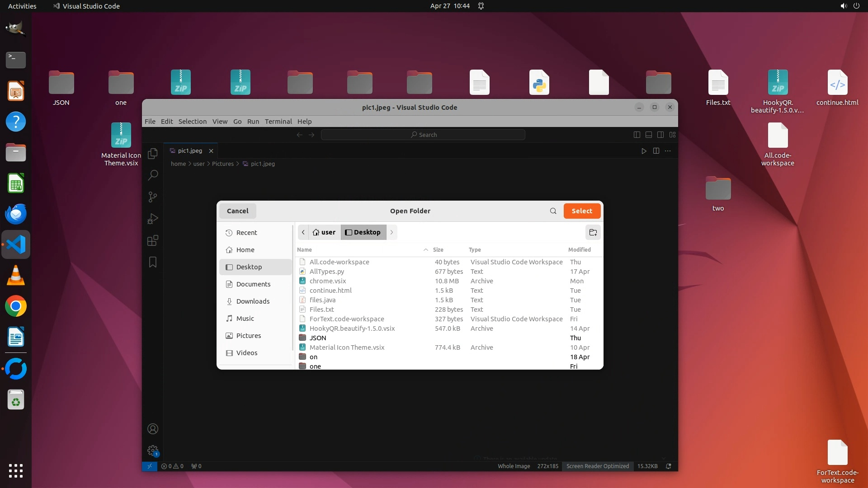Select the pic1.jpeg editor tab
This screenshot has width=868, height=488.
coord(190,151)
